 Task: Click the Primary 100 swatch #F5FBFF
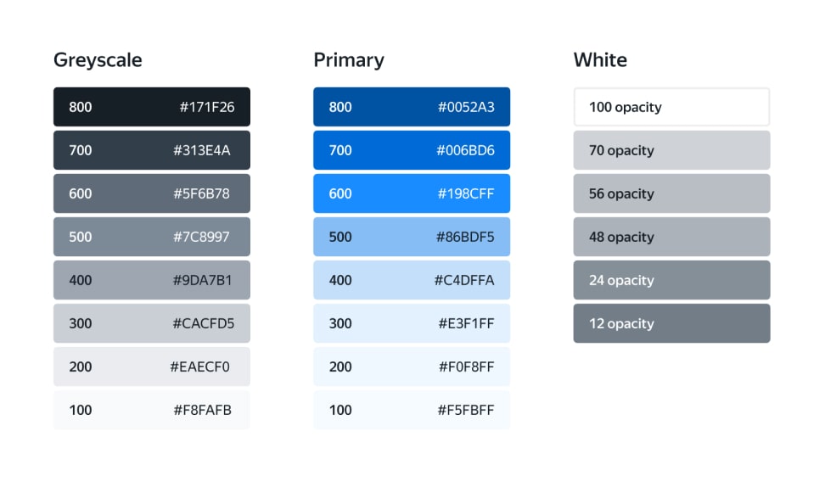point(412,410)
